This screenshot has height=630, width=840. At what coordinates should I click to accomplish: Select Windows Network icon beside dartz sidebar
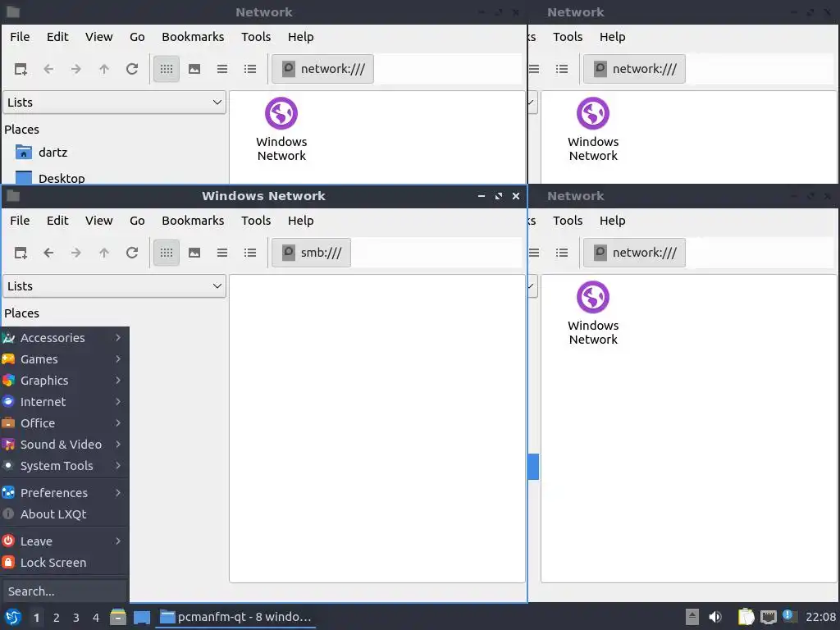coord(281,130)
